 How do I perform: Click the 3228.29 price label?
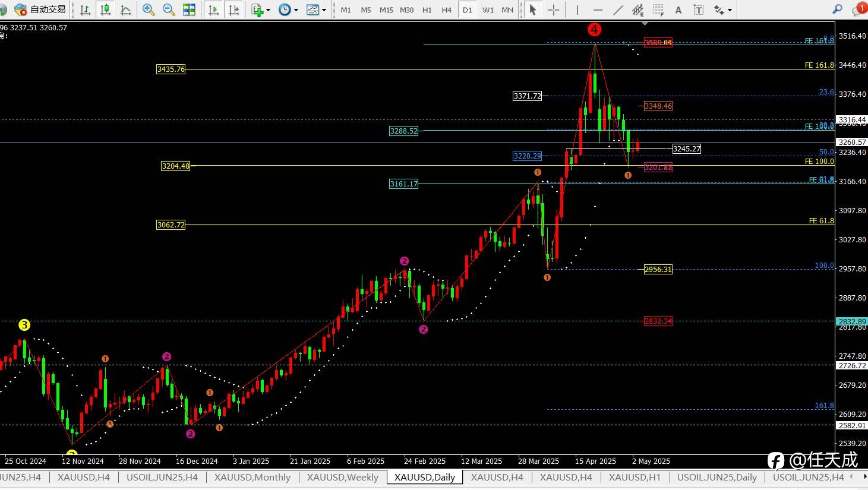[527, 156]
